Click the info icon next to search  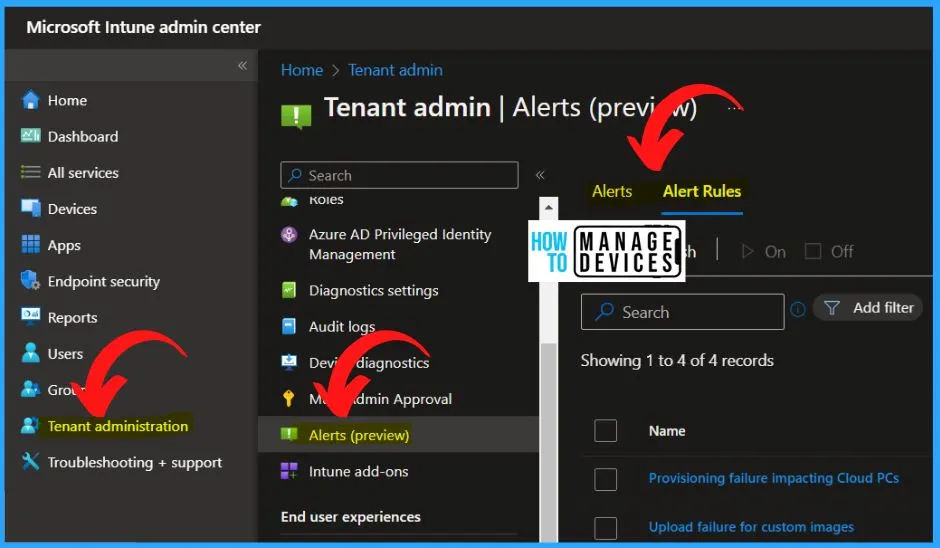(798, 309)
